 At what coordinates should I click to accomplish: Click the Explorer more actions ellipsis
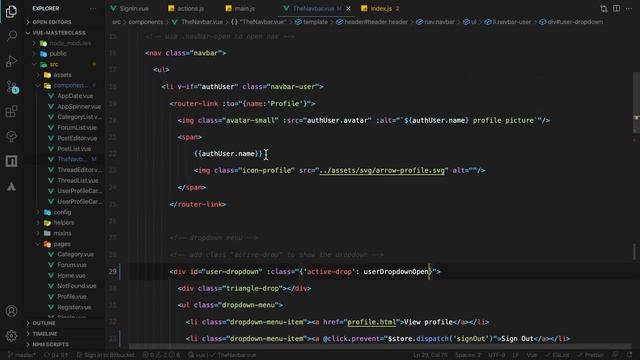[93, 9]
